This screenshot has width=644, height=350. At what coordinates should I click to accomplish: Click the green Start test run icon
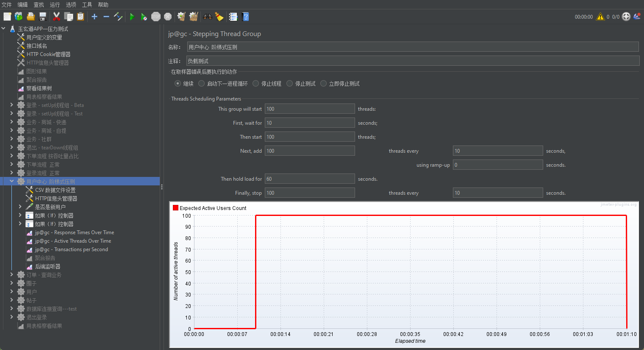tap(132, 17)
